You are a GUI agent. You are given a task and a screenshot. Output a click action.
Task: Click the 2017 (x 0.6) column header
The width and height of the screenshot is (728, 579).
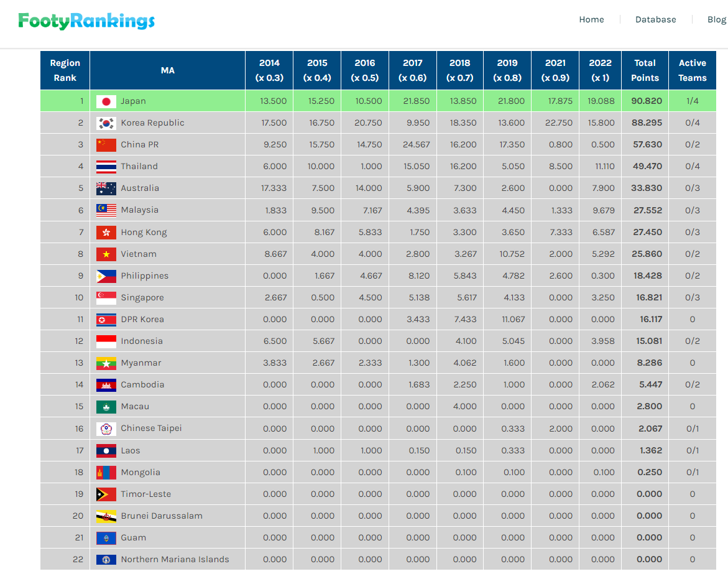pyautogui.click(x=413, y=70)
